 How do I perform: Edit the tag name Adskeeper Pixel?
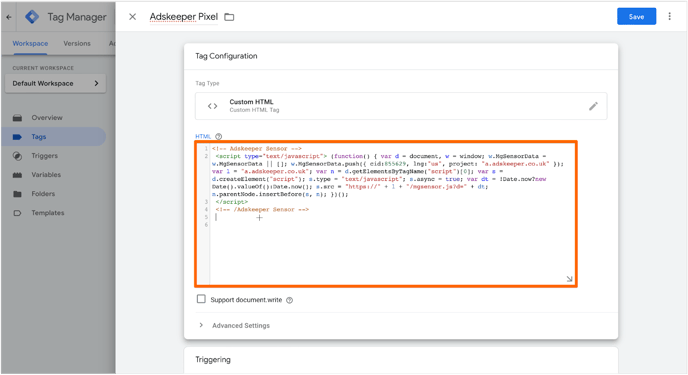click(183, 17)
